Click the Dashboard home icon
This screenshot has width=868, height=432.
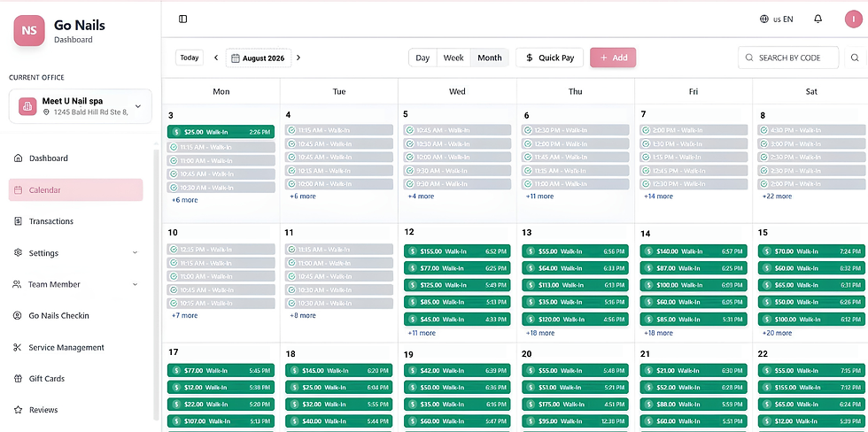[18, 158]
